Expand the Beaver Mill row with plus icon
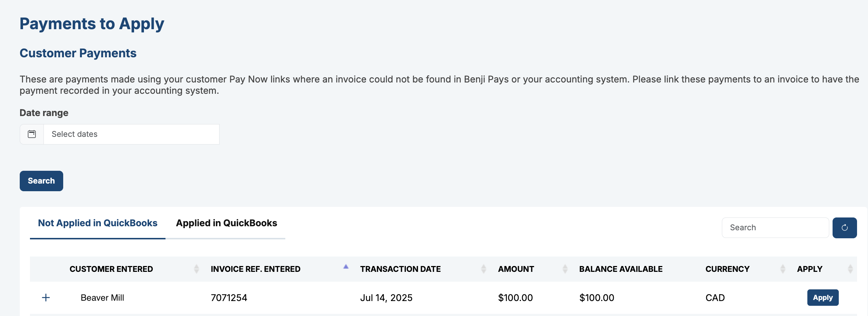The image size is (868, 316). click(46, 298)
